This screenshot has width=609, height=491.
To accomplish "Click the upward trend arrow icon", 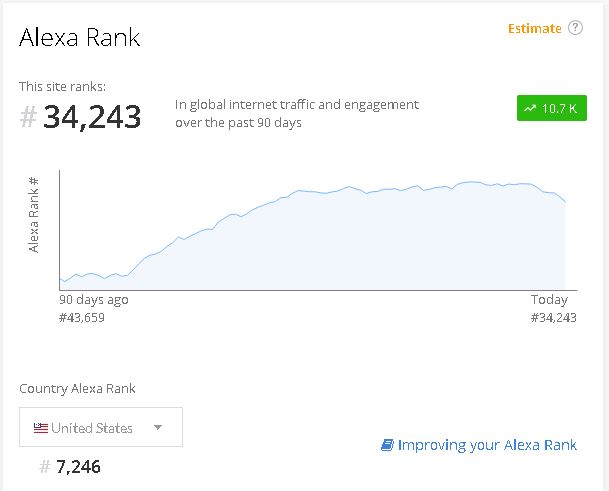I will click(x=530, y=108).
